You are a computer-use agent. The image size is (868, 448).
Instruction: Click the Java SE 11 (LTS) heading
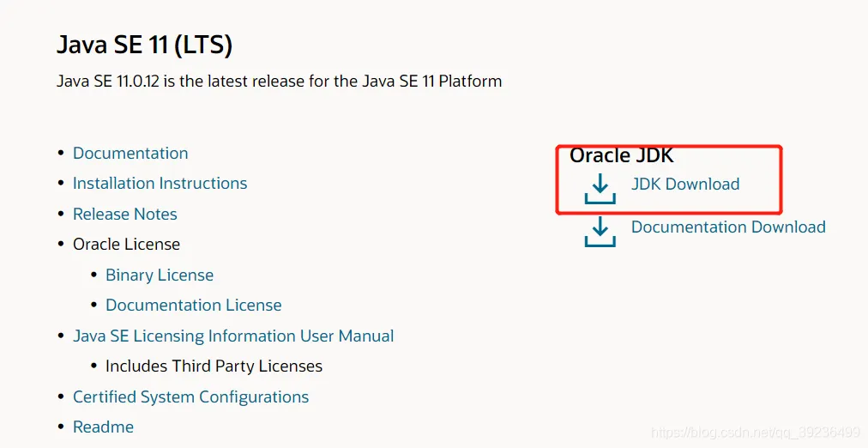[x=144, y=45]
